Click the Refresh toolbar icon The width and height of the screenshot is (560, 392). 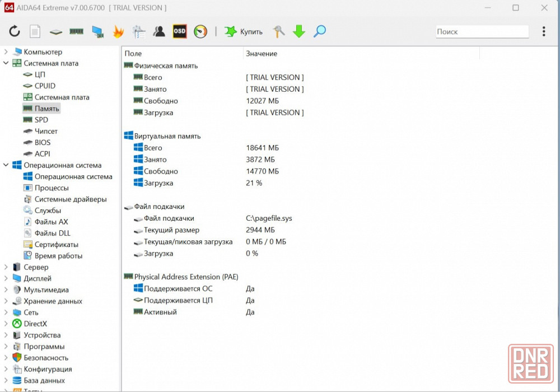[15, 32]
